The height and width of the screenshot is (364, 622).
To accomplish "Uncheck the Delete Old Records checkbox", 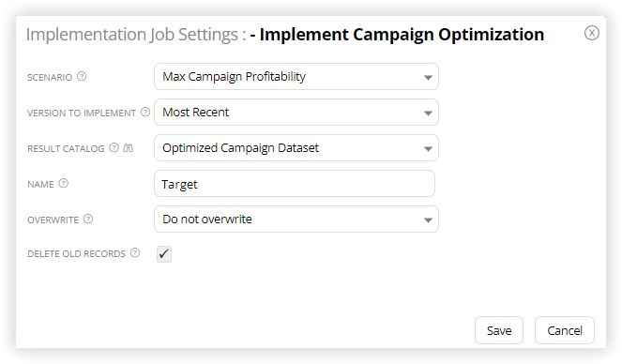I will point(164,254).
